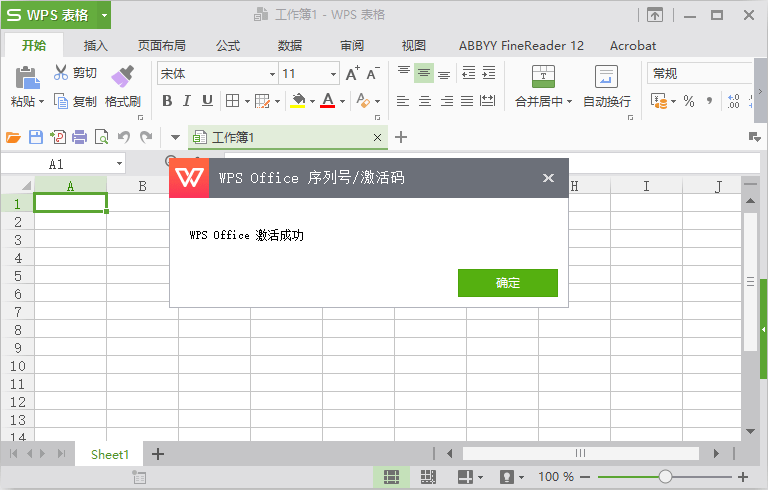The image size is (768, 490).
Task: Click the scissors Cut icon
Action: (x=61, y=73)
